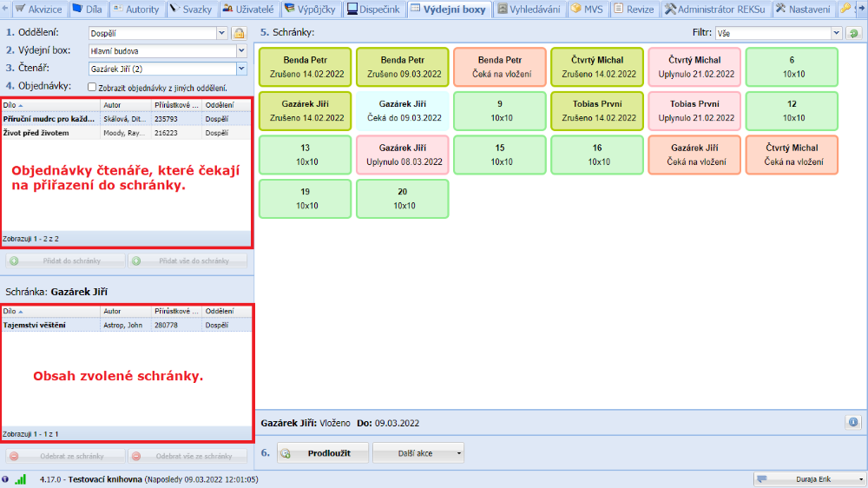Open the Další akce dropdown menu

pyautogui.click(x=418, y=452)
